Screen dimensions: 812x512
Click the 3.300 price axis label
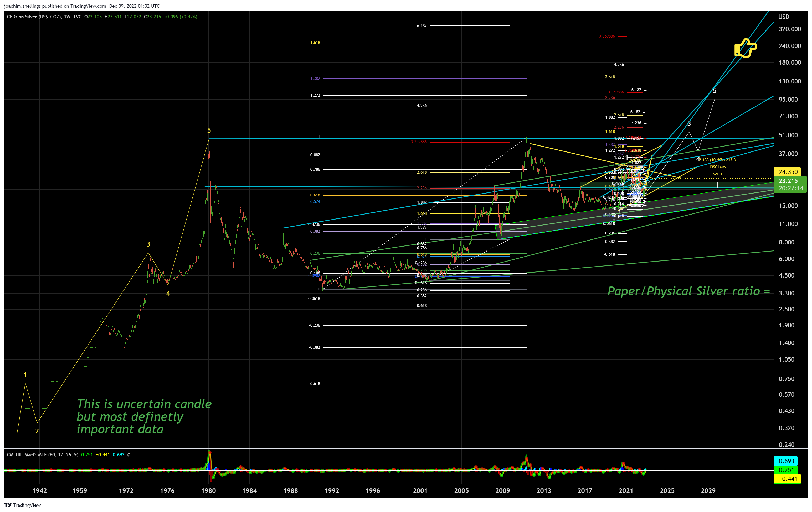coord(787,293)
